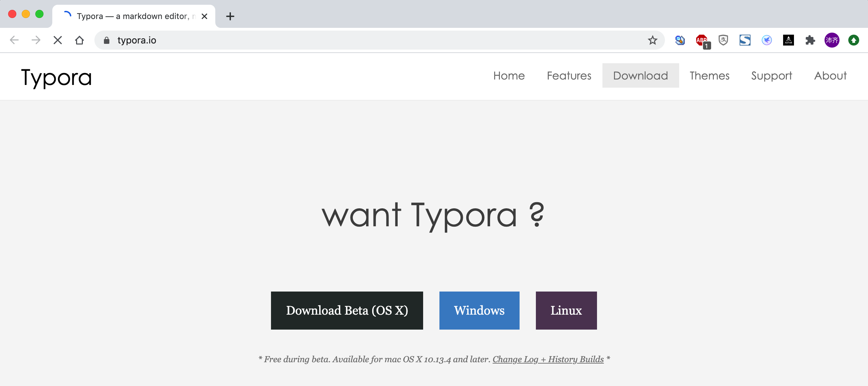Open the purple profile avatar
Image resolution: width=868 pixels, height=386 pixels.
[832, 40]
